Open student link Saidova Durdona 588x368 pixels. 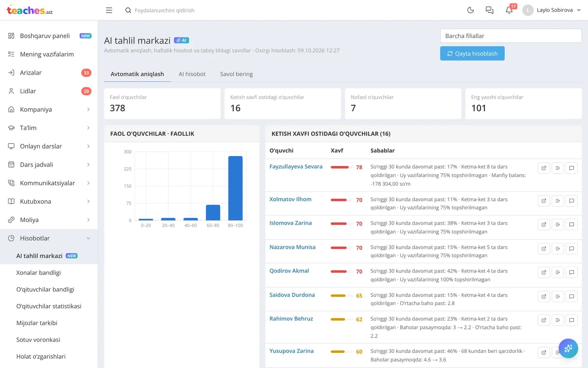coord(292,295)
